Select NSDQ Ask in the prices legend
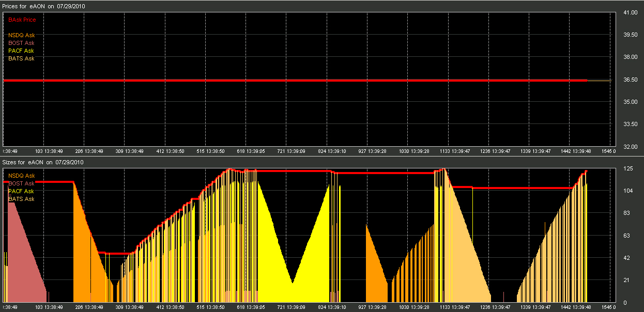 pos(21,35)
